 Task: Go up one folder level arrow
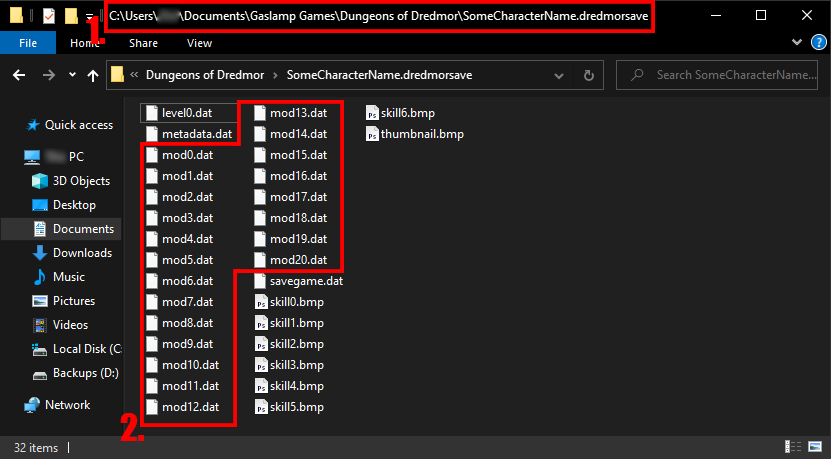point(93,75)
